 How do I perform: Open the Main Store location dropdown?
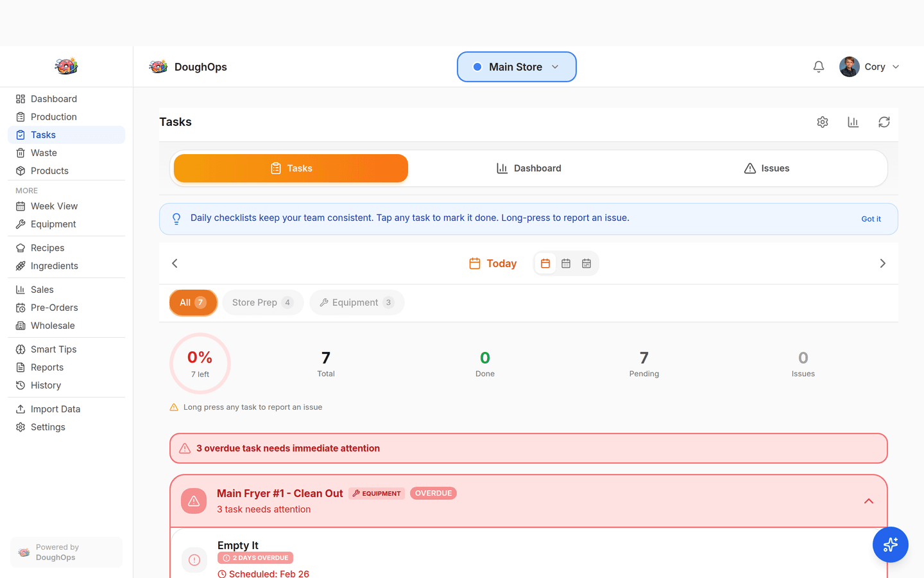pyautogui.click(x=517, y=66)
